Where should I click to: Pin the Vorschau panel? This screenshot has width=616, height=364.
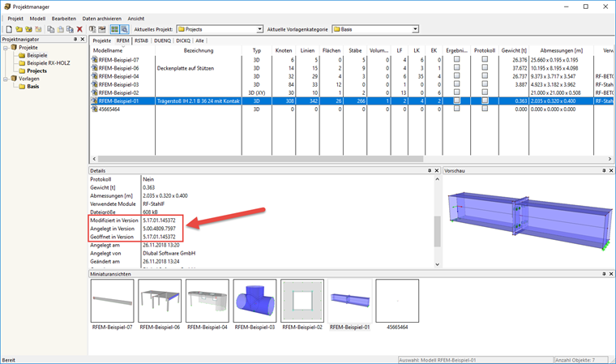pos(604,170)
